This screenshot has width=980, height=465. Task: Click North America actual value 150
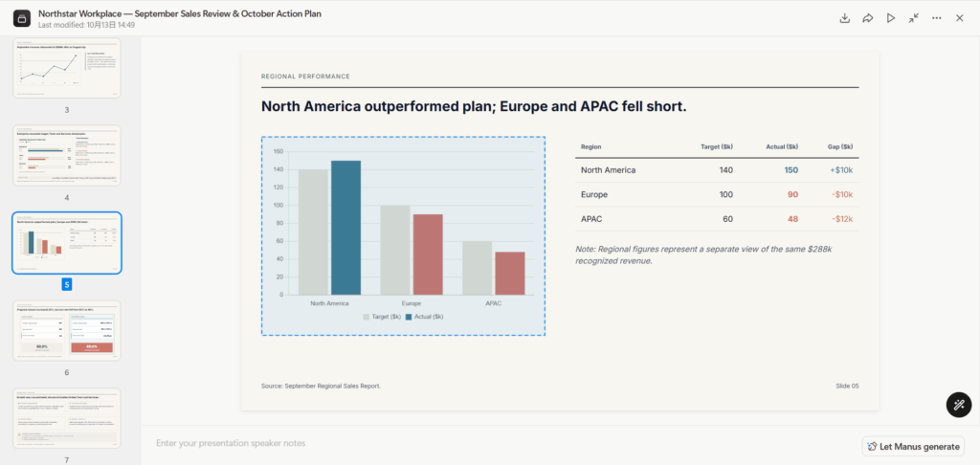(x=791, y=170)
